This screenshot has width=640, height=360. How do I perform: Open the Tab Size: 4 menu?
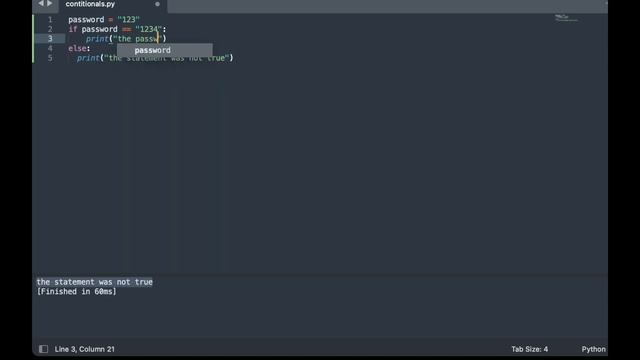[x=529, y=349]
